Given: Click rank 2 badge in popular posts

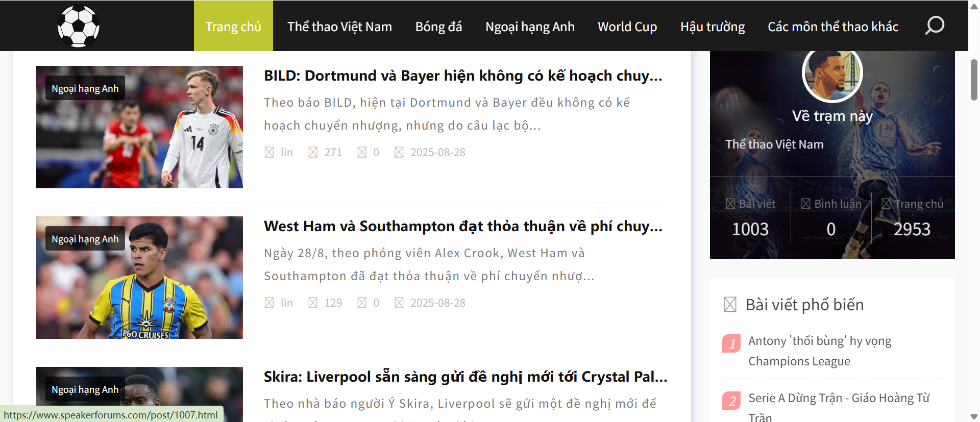Looking at the screenshot, I should click(x=732, y=401).
